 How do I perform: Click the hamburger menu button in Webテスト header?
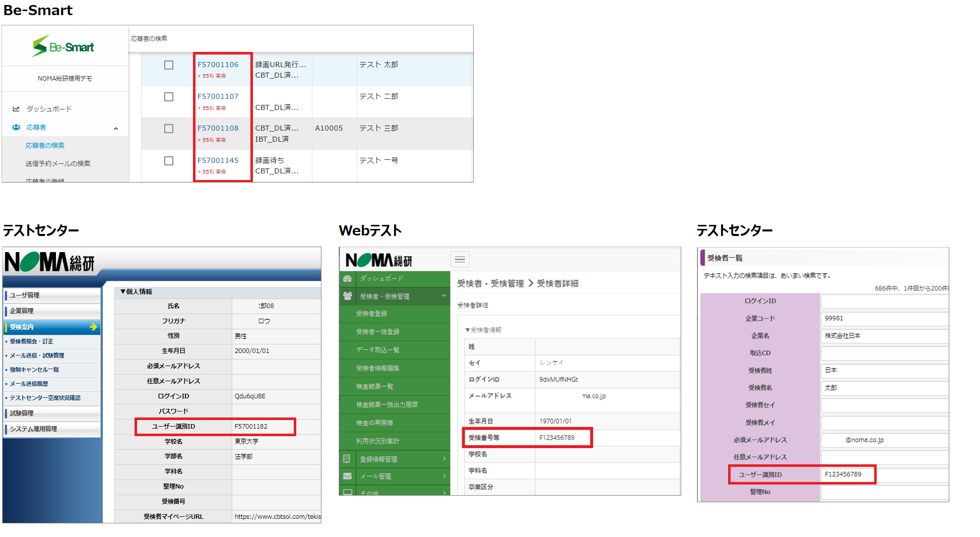tap(460, 260)
